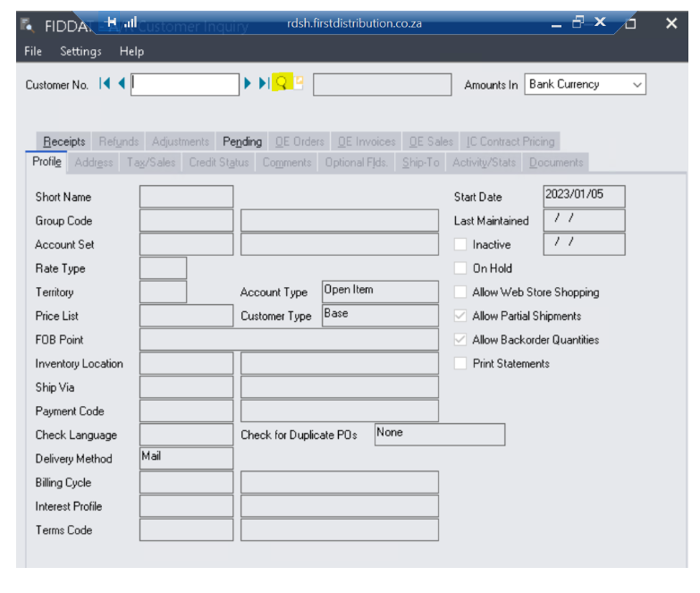Open the File menu
Screen dimensions: 700x593
pyautogui.click(x=32, y=52)
